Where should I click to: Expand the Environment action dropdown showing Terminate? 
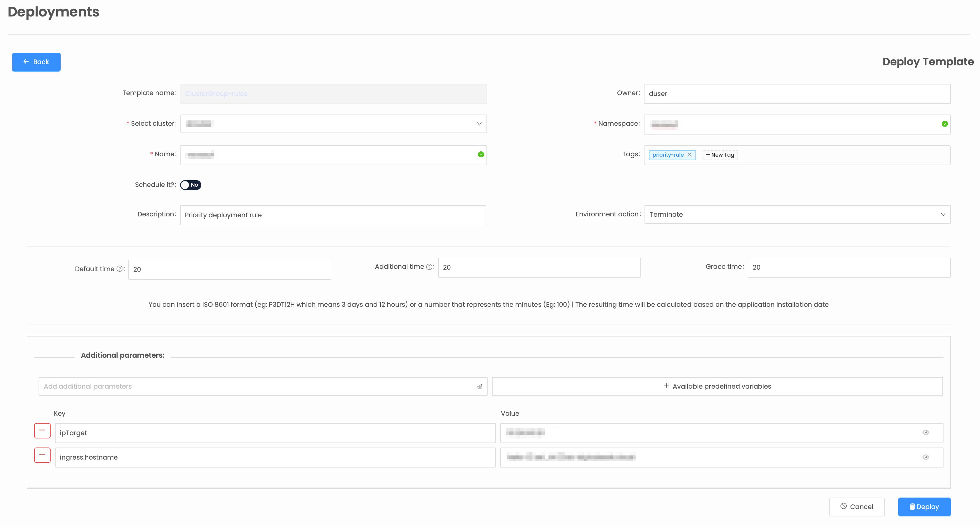[x=943, y=214]
